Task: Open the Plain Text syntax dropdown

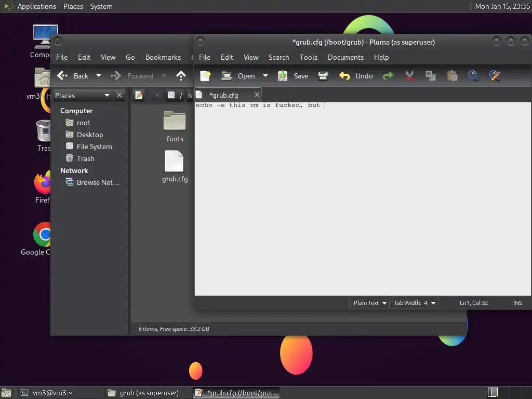Action: point(369,303)
